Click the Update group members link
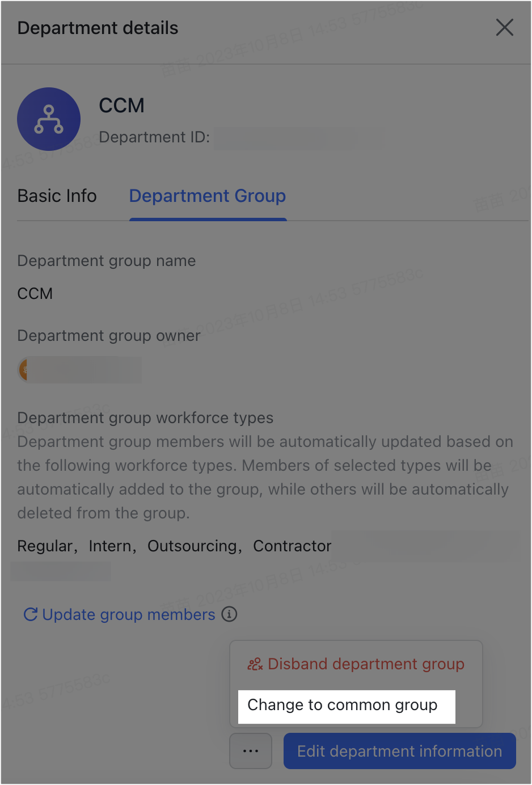Screen dimensions: 532x785 click(x=128, y=614)
